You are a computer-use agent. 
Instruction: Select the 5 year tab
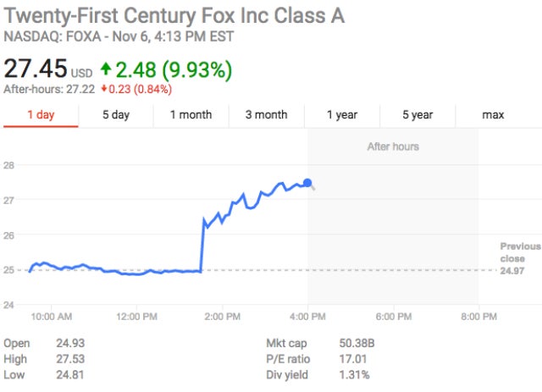tap(418, 115)
